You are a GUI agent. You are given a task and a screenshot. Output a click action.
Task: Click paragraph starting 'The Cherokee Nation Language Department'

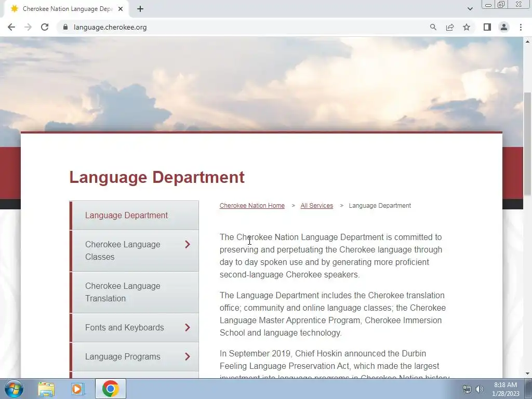[331, 256]
